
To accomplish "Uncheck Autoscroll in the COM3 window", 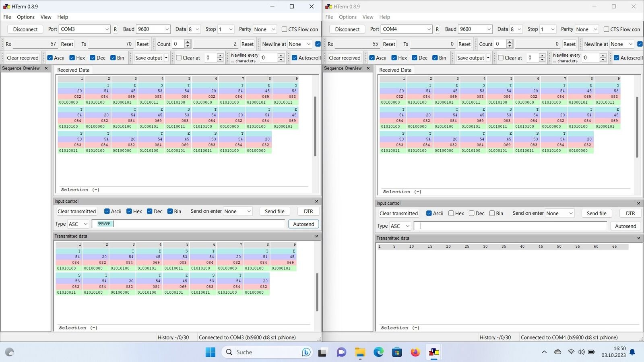I will 295,58.
